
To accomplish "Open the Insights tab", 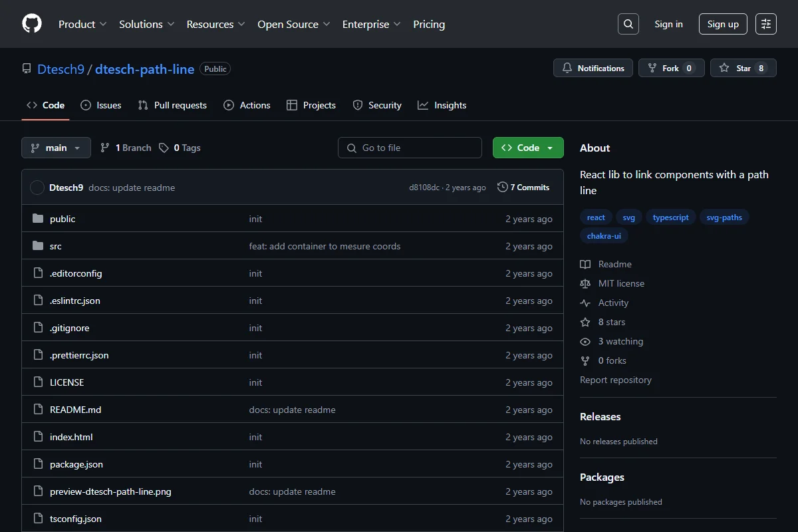I will 442,105.
